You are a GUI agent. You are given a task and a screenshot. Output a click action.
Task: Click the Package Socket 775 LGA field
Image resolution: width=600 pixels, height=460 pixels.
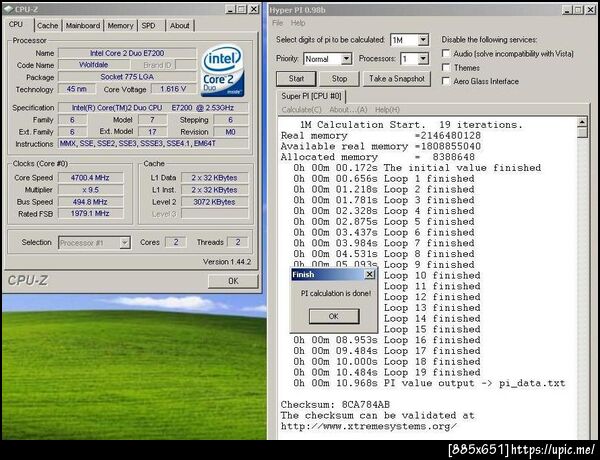[127, 77]
